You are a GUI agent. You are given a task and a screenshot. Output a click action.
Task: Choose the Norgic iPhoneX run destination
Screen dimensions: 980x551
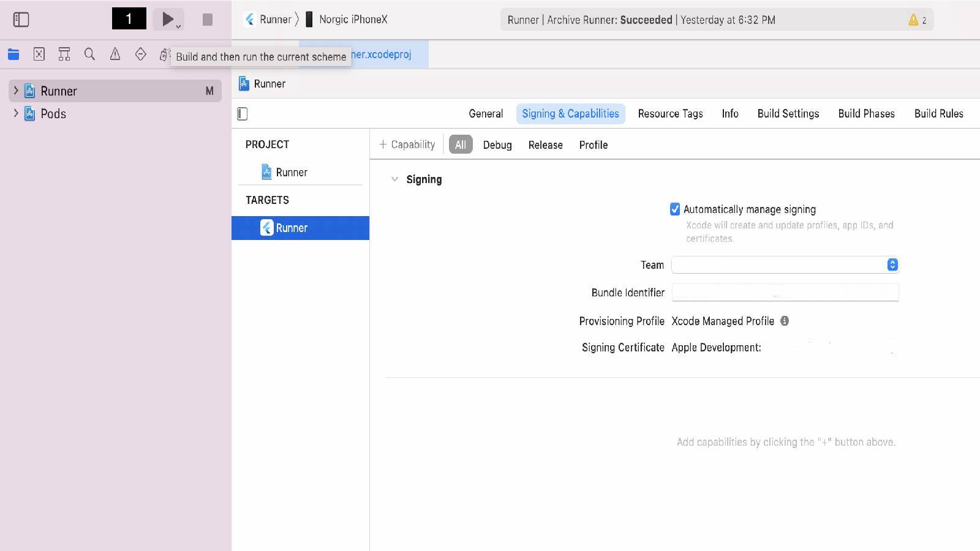click(347, 20)
